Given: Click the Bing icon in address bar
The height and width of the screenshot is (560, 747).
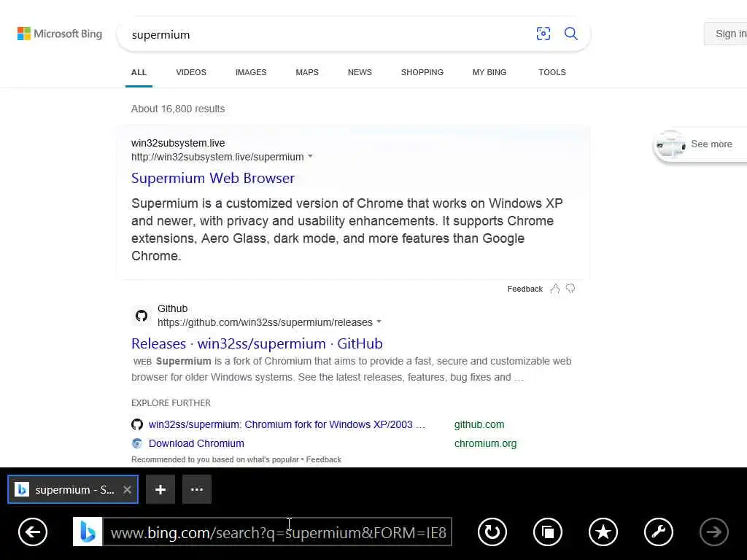Looking at the screenshot, I should (88, 532).
